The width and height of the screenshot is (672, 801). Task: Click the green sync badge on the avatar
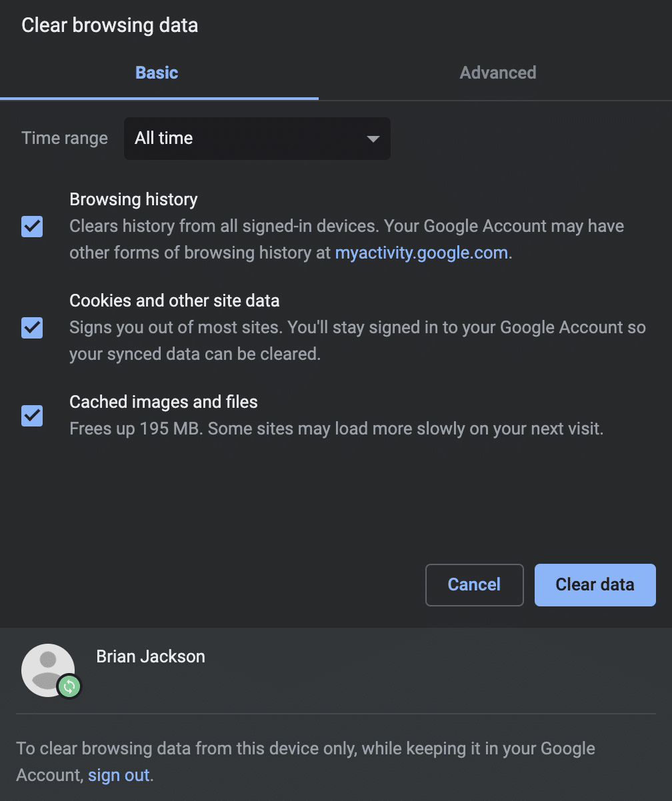click(68, 686)
